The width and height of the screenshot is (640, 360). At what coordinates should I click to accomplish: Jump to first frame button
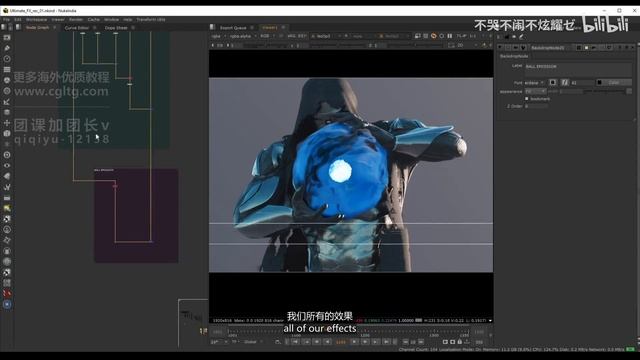[296, 342]
